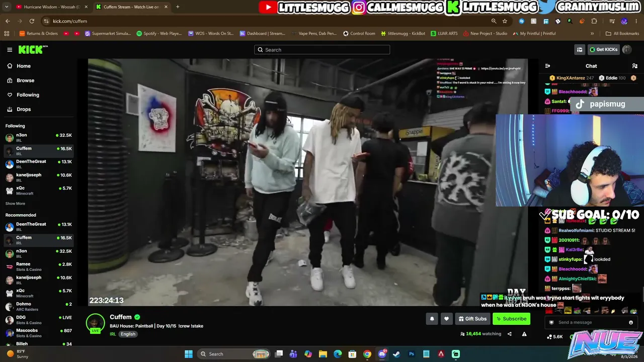Open the Chrome three-dot menu

pyautogui.click(x=636, y=21)
